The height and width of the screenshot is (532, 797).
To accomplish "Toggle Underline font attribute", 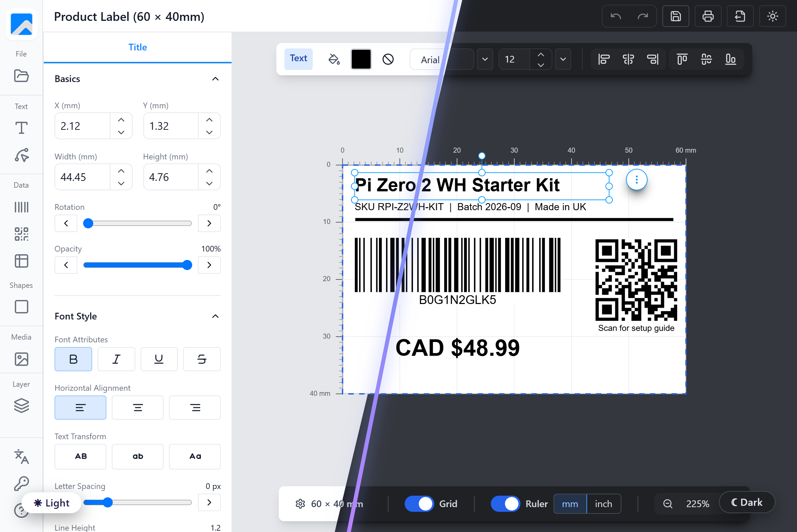I will 159,359.
